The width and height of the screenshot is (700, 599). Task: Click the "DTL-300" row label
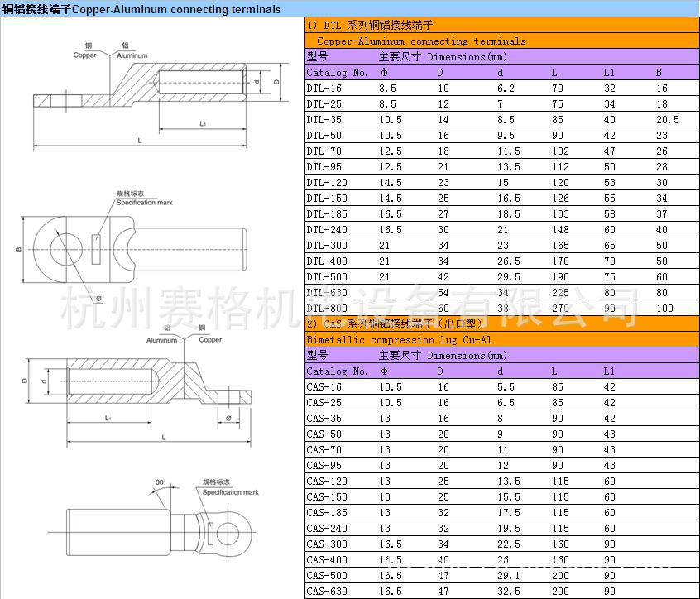pos(327,246)
